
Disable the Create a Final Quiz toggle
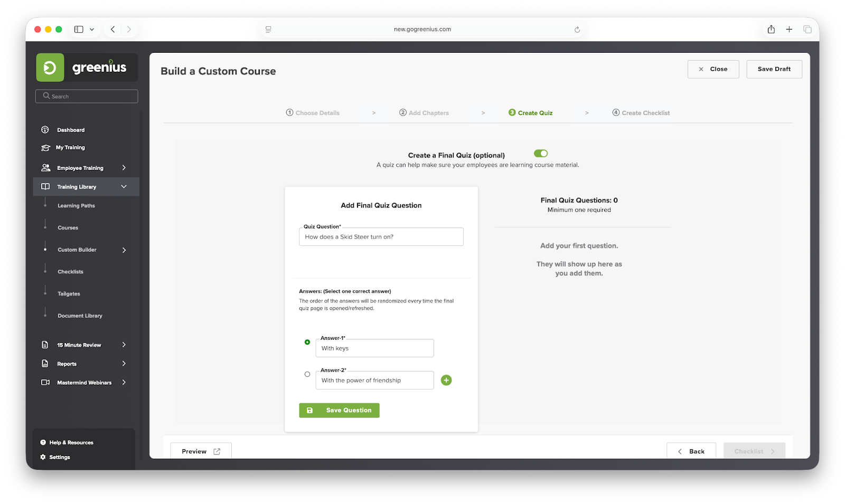(541, 154)
